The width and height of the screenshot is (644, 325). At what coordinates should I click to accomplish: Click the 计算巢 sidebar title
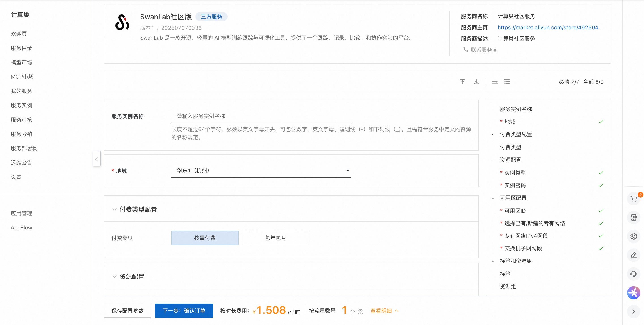(x=20, y=15)
